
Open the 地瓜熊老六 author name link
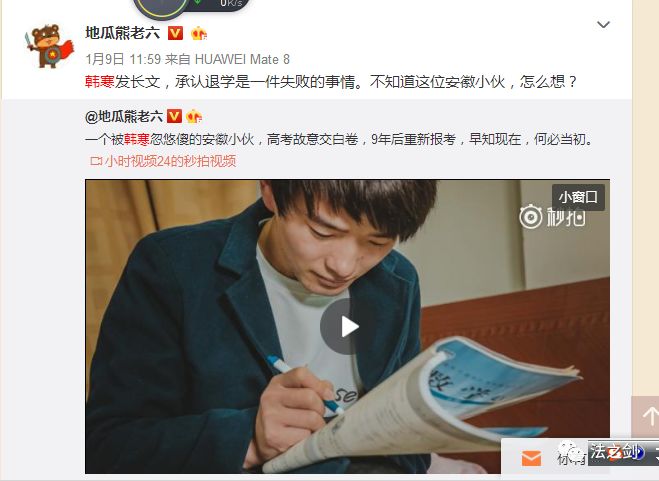(123, 33)
